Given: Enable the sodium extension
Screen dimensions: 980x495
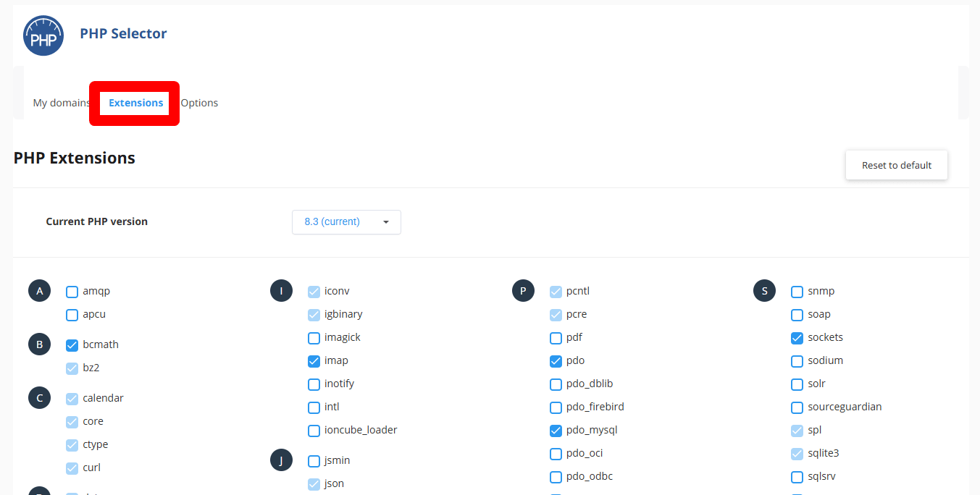Looking at the screenshot, I should click(x=797, y=362).
